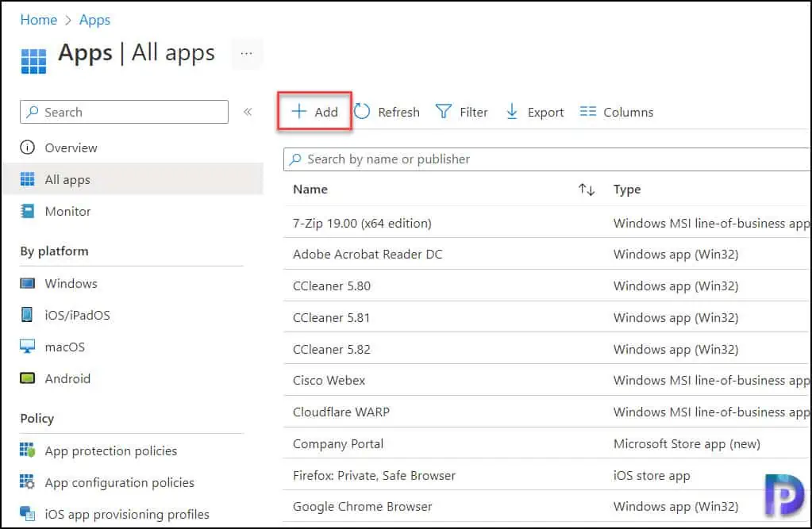The height and width of the screenshot is (529, 812).
Task: Click the iOS app provisioning profiles icon
Action: pyautogui.click(x=28, y=513)
